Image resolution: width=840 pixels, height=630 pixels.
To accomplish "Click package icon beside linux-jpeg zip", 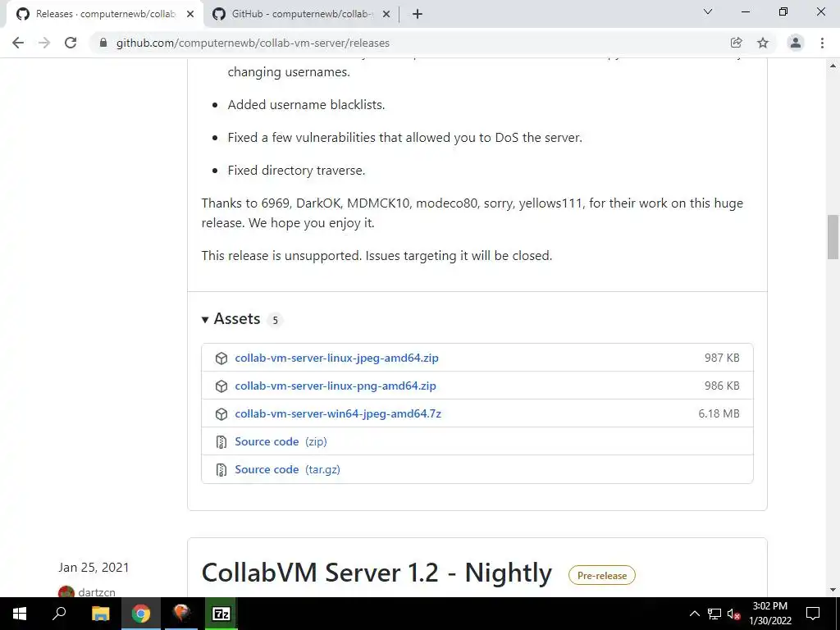I will point(221,358).
